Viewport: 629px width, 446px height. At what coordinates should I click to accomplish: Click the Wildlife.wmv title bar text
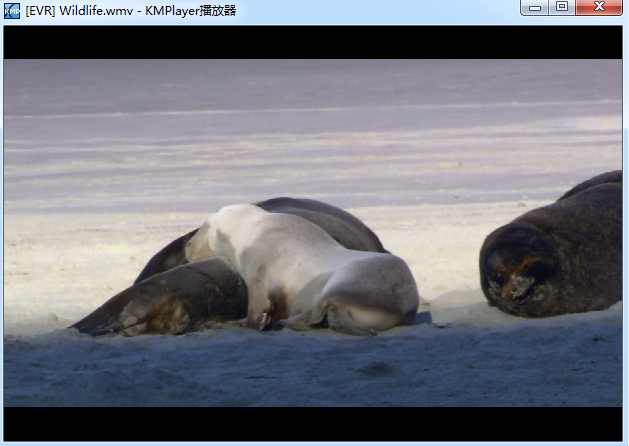pos(130,11)
